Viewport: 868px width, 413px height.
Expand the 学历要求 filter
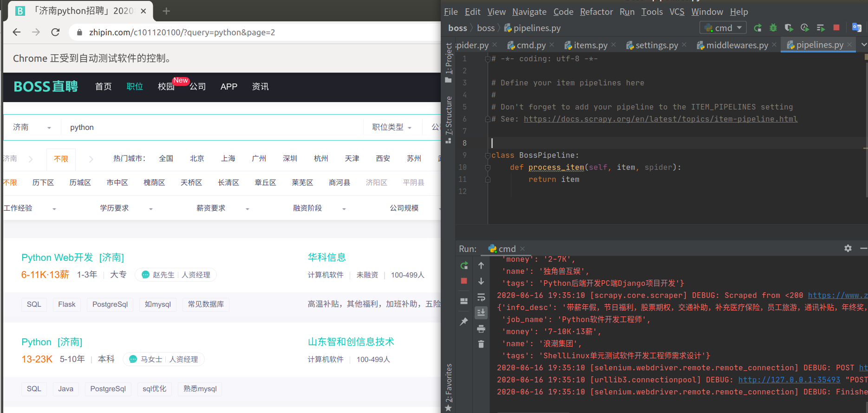[126, 208]
